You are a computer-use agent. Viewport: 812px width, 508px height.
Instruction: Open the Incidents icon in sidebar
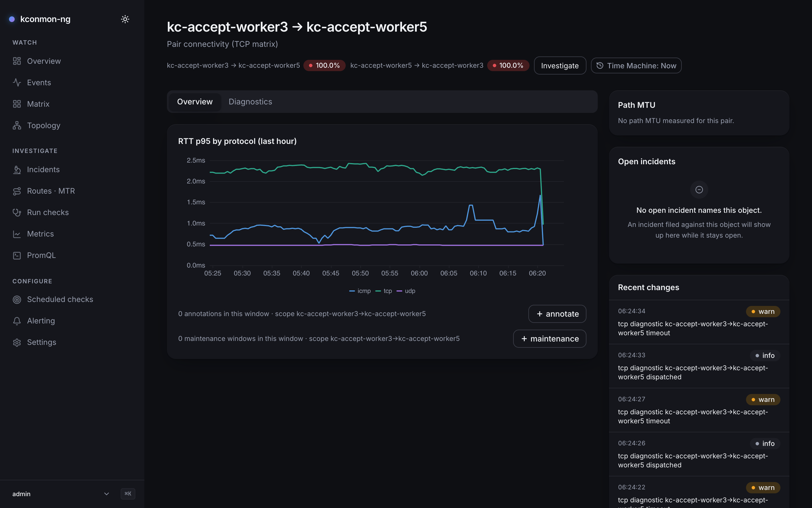tap(17, 170)
